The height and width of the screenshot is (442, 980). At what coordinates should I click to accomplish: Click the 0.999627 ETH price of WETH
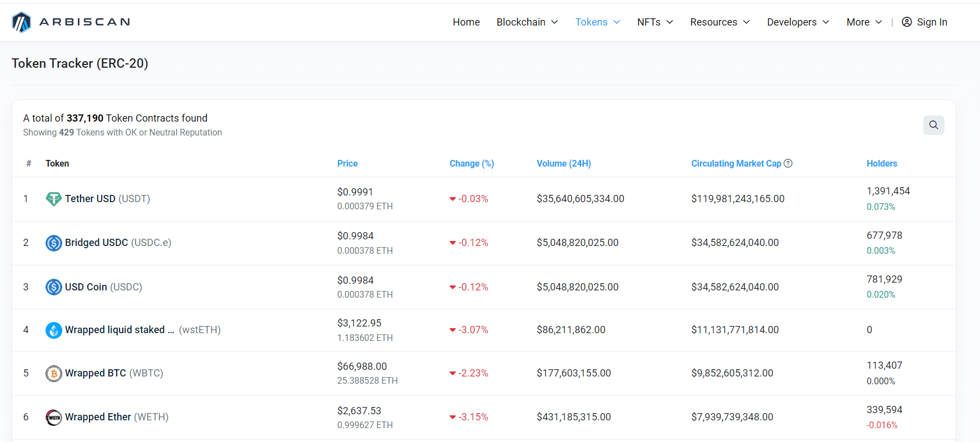click(x=365, y=425)
